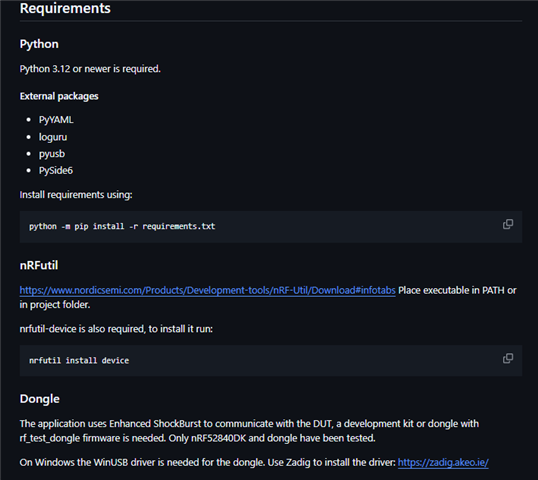Select the PySide6 list item
This screenshot has height=480, width=538.
[56, 171]
